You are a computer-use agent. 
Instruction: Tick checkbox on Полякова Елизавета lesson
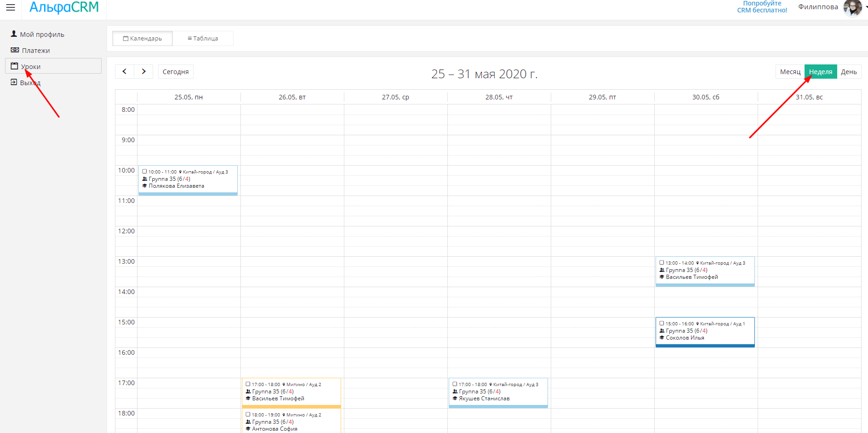(145, 172)
